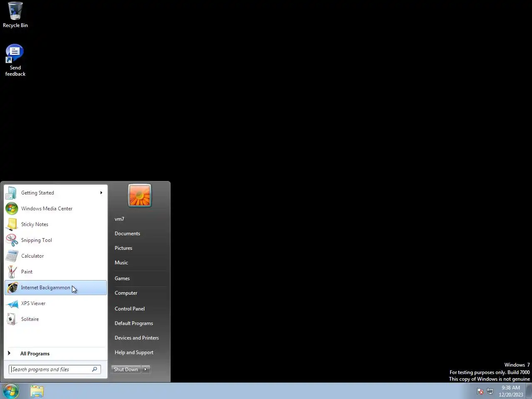Screen dimensions: 532x399
Task: Click the Calculator icon
Action: click(12, 256)
